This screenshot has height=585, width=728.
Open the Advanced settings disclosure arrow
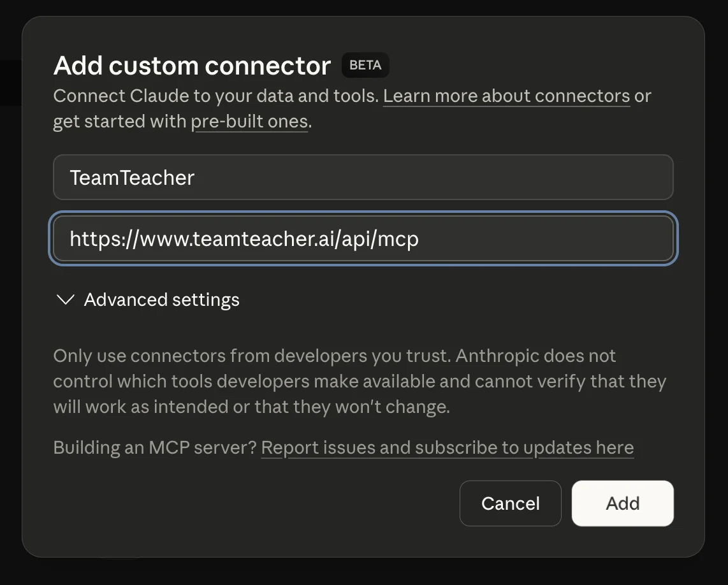(x=65, y=300)
